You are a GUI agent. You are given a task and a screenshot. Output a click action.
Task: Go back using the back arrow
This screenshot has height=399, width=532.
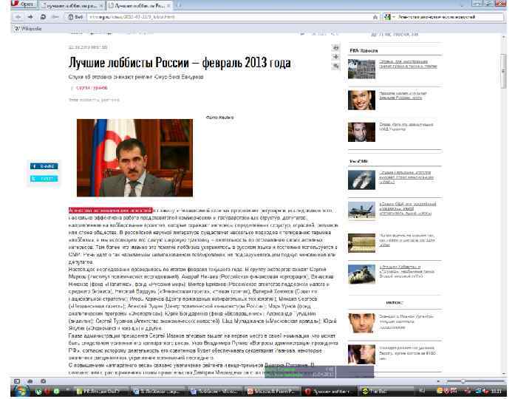pos(18,16)
